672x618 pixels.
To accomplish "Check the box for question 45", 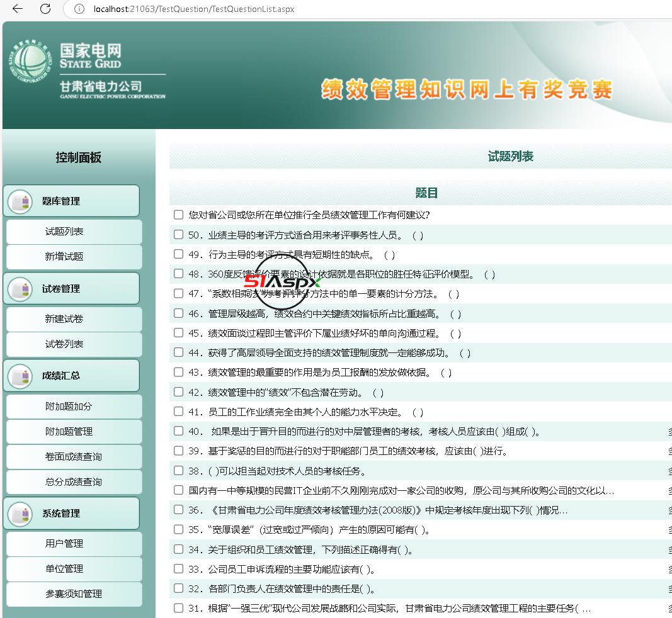I will [x=178, y=333].
